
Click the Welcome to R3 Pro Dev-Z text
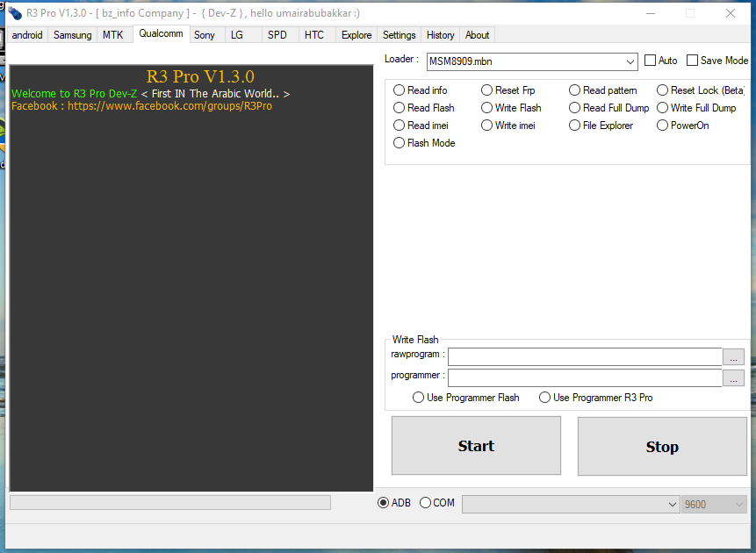pos(75,94)
